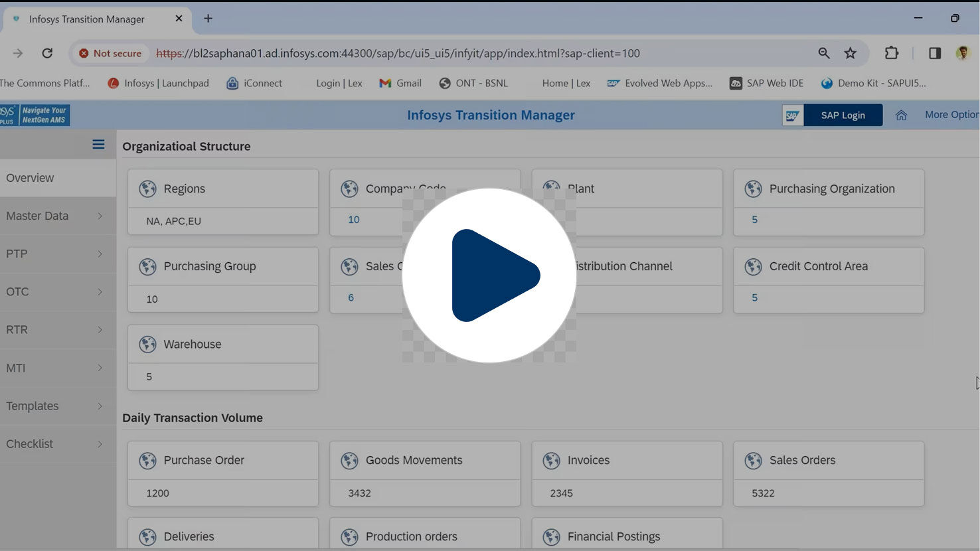Click the SAP Login button

click(843, 115)
